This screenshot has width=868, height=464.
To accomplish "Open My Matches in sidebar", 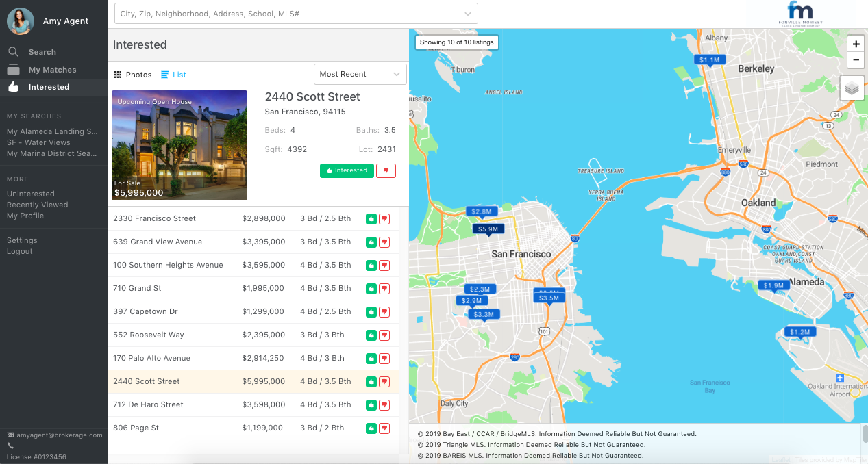I will pyautogui.click(x=52, y=70).
